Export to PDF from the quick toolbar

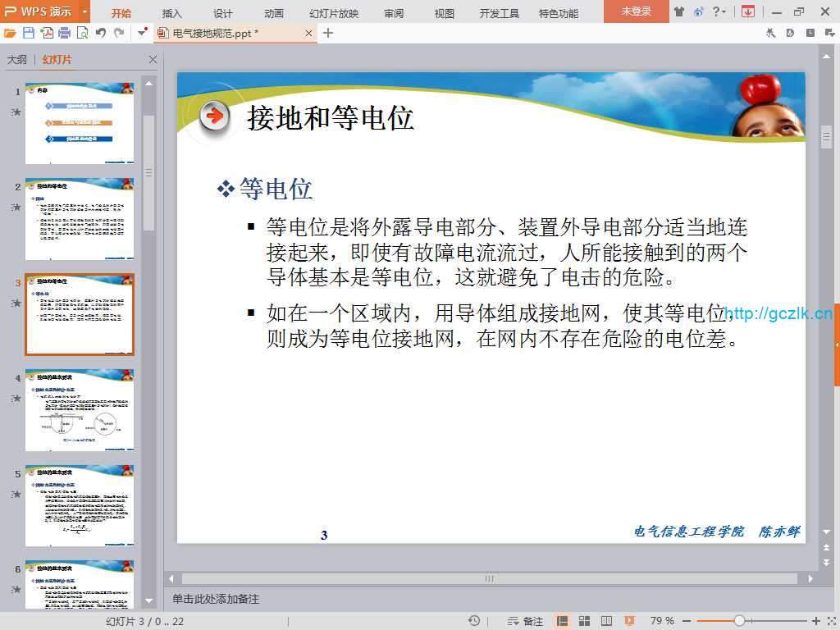click(47, 33)
